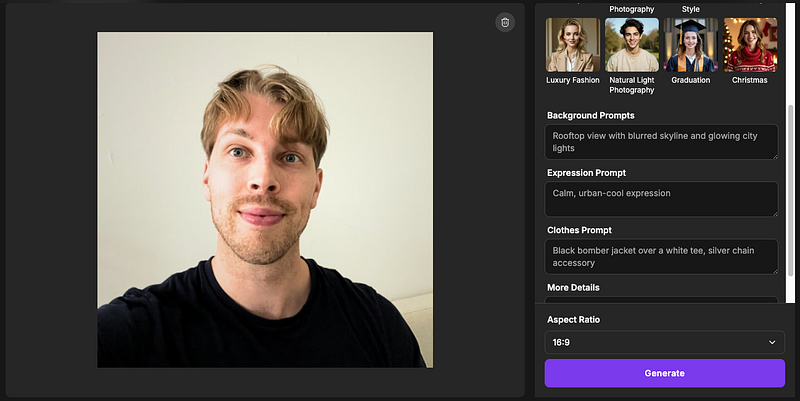800x401 pixels.
Task: Click inside the Clothes Prompt field
Action: pyautogui.click(x=661, y=256)
